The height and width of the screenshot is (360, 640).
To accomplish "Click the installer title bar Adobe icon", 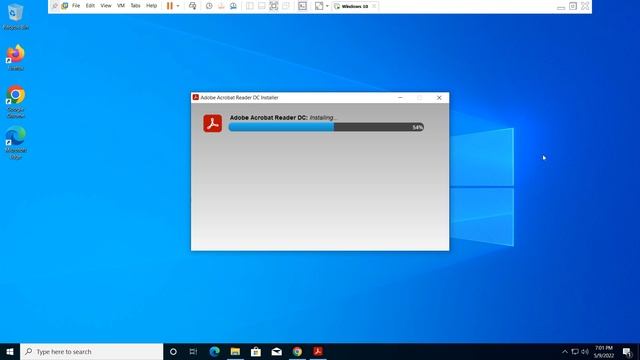I will 196,97.
